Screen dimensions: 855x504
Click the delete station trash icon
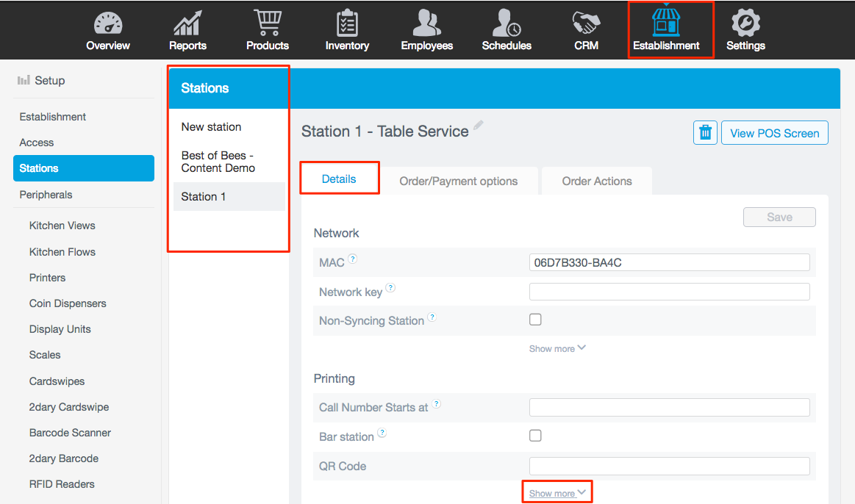coord(704,132)
